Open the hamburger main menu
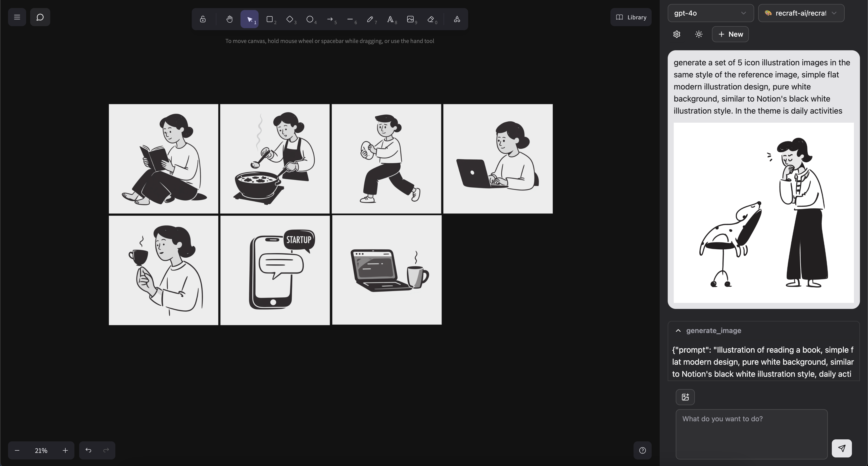Image resolution: width=868 pixels, height=466 pixels. (x=17, y=17)
